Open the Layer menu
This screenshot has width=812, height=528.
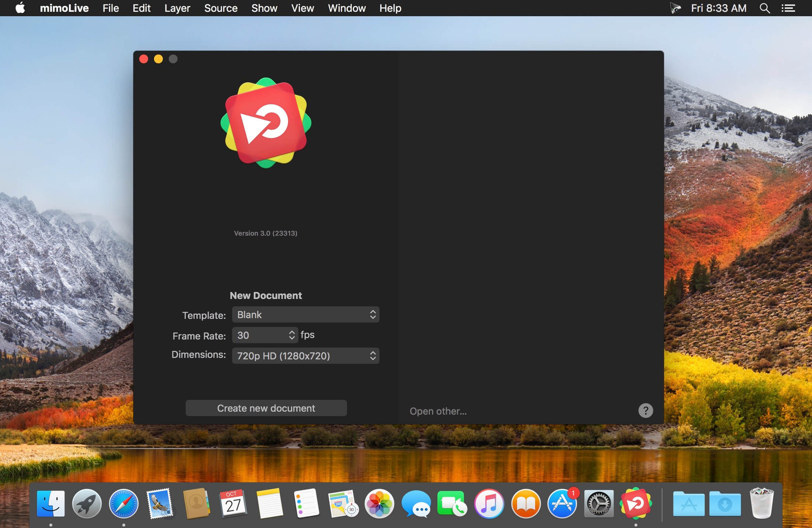point(177,8)
